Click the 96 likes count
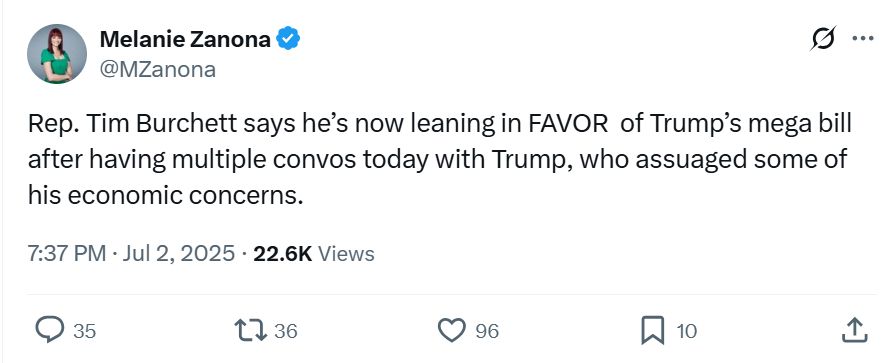 click(x=487, y=331)
